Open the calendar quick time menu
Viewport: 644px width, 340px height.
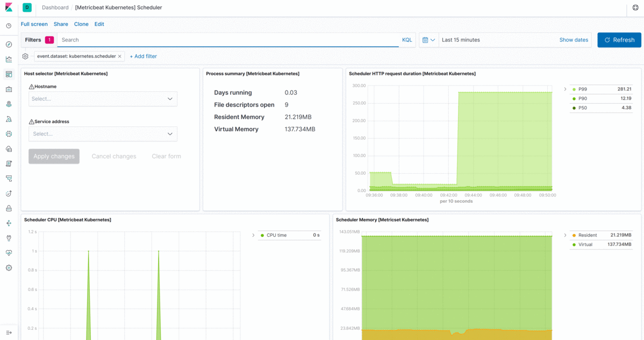tap(429, 40)
